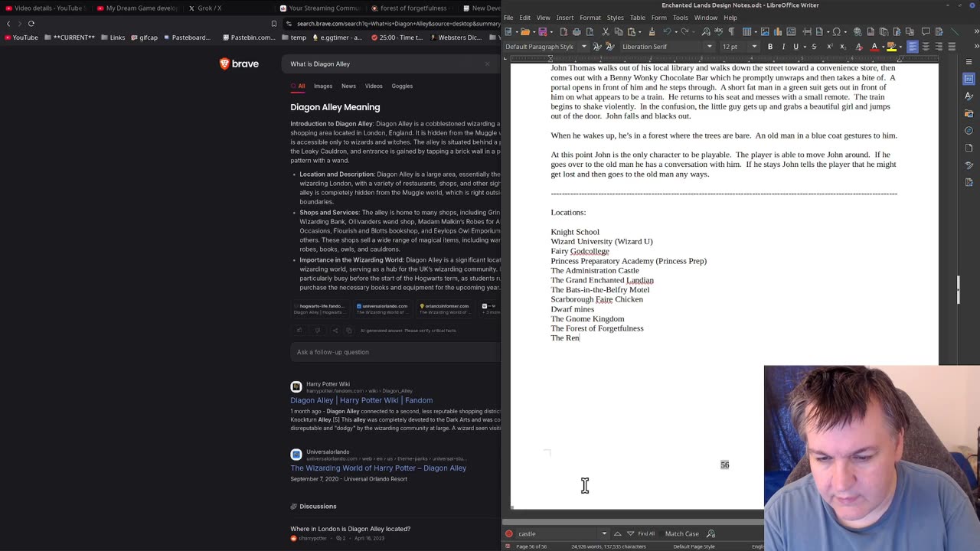The height and width of the screenshot is (551, 980).
Task: Click the Export as PDF icon
Action: pos(563,31)
